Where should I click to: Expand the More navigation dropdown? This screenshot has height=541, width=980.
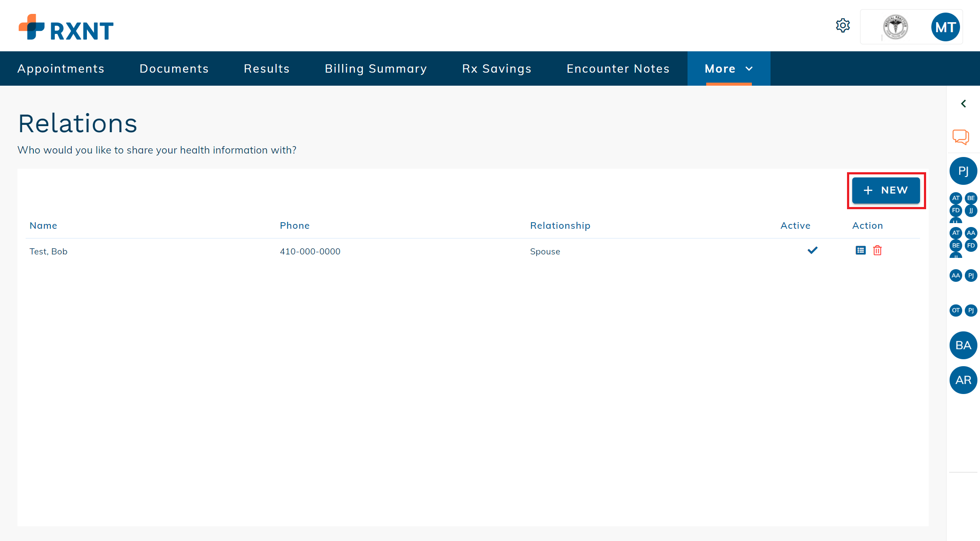728,69
